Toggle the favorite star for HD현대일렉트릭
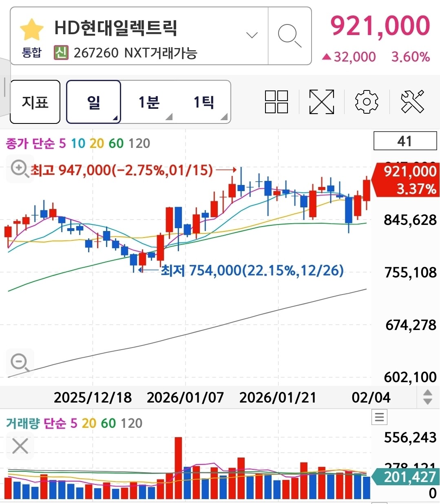This screenshot has height=504, width=440. click(31, 29)
